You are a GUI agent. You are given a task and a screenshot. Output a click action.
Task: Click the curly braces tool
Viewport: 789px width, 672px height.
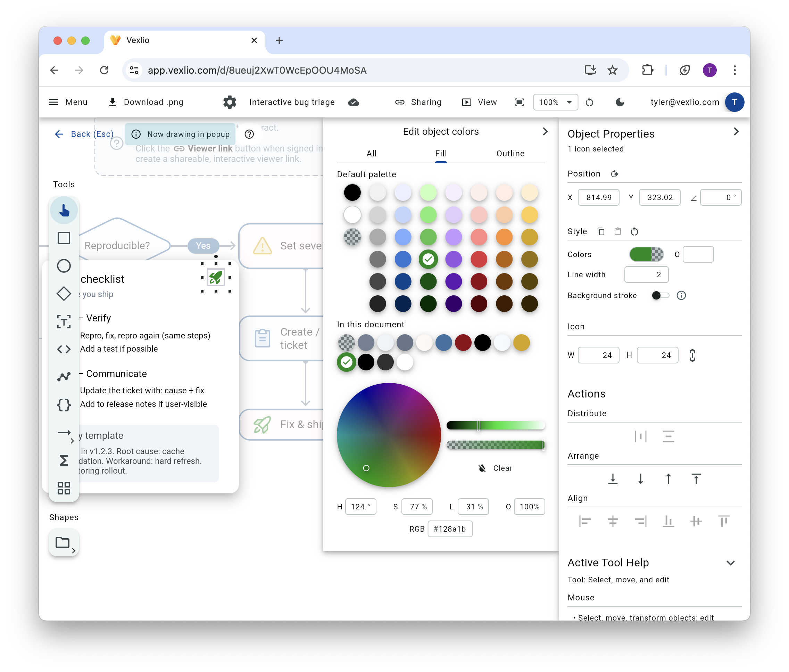64,404
